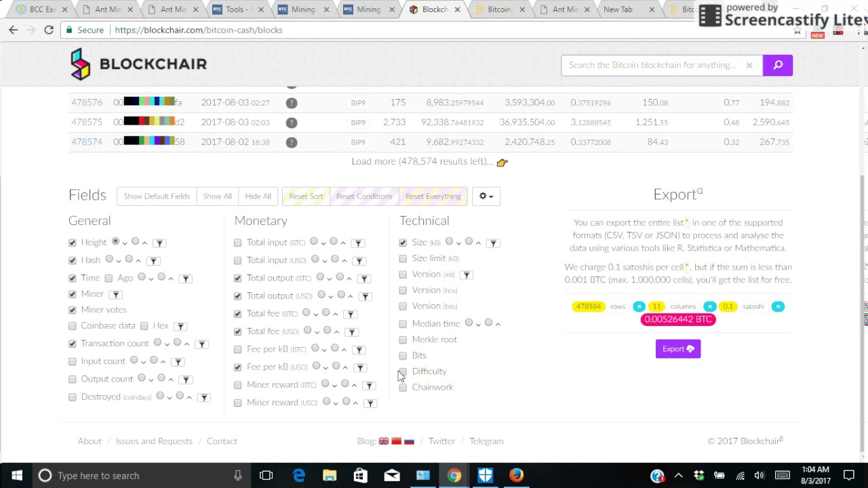Open Firefox from the taskbar
868x488 pixels.
(516, 476)
